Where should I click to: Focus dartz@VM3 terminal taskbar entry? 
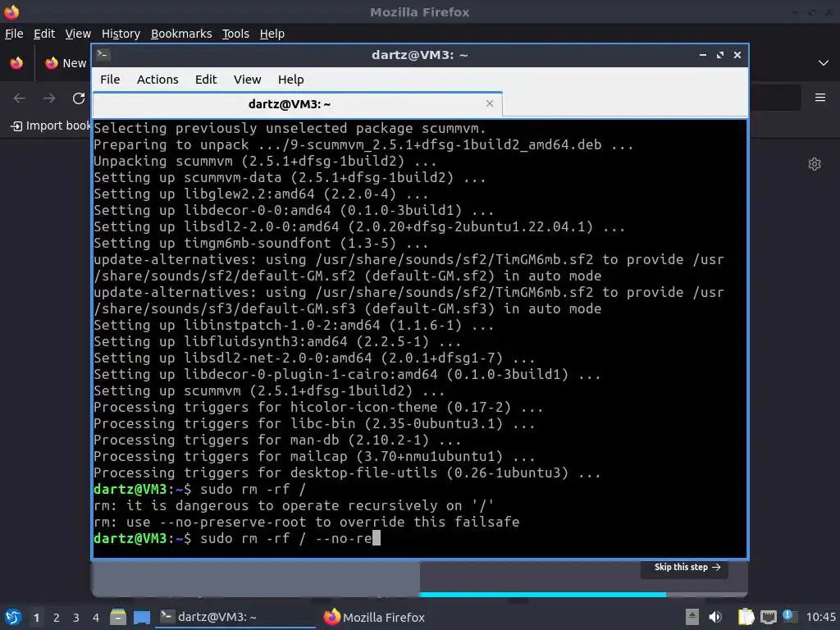point(235,617)
